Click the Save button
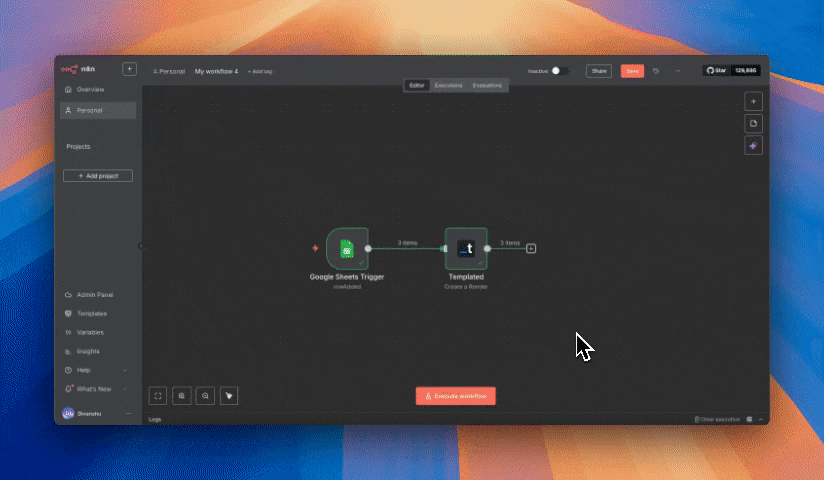 632,71
